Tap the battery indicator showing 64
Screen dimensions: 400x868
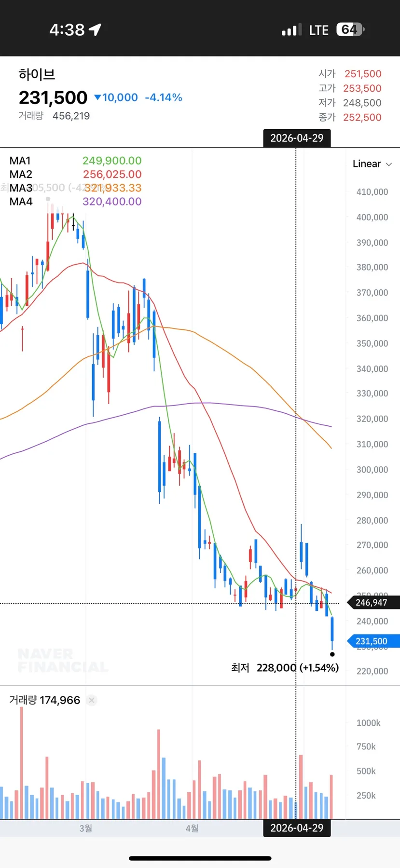350,30
